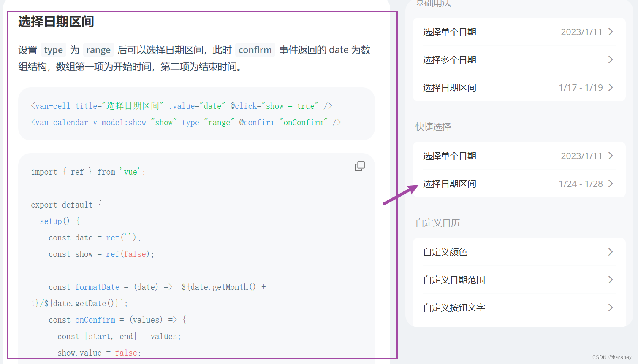The image size is (638, 364).
Task: Click the 'export default {' code line
Action: 66,205
